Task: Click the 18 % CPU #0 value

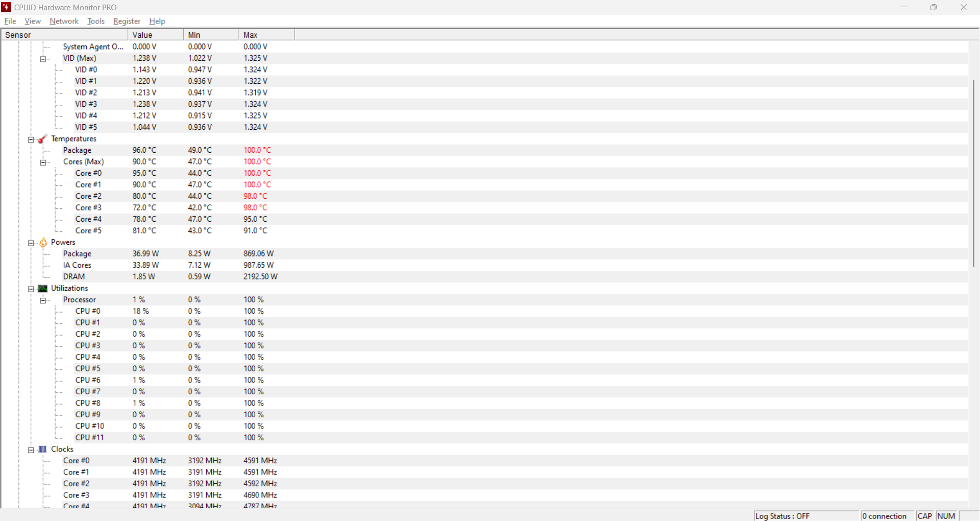Action: [141, 311]
